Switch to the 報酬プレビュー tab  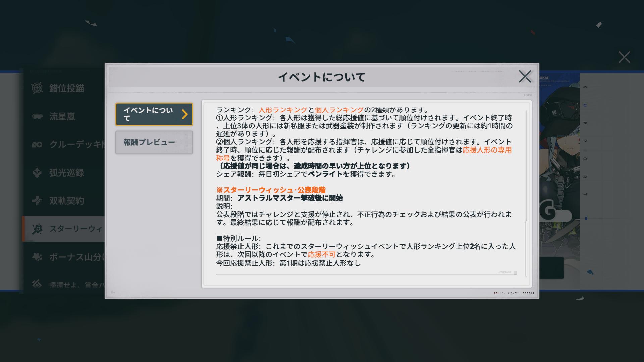154,142
